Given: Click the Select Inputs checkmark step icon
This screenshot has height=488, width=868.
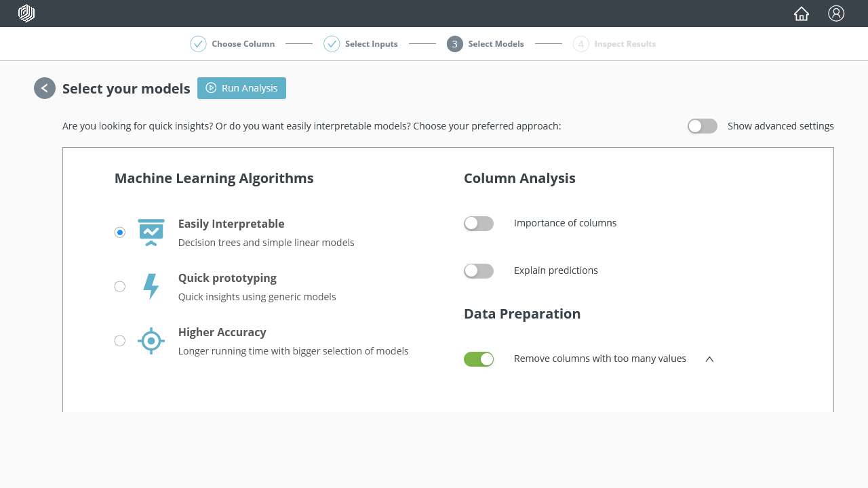Looking at the screenshot, I should 332,44.
